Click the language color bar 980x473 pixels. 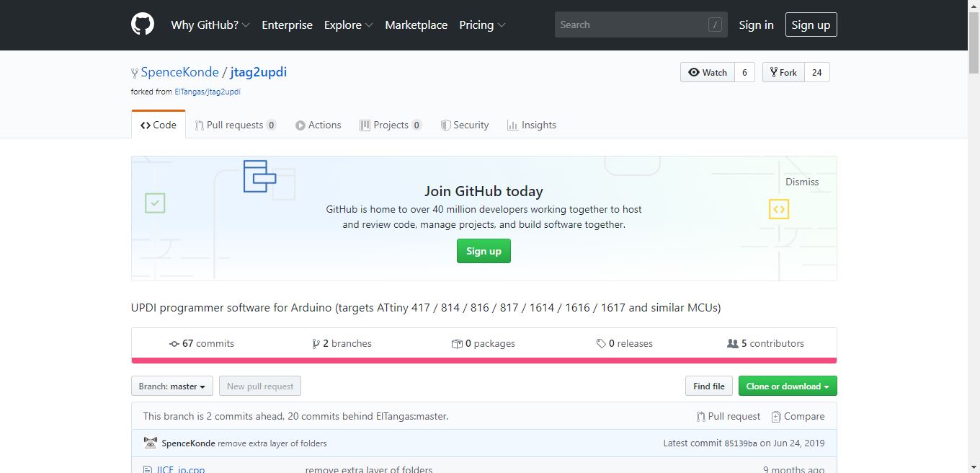pyautogui.click(x=484, y=361)
